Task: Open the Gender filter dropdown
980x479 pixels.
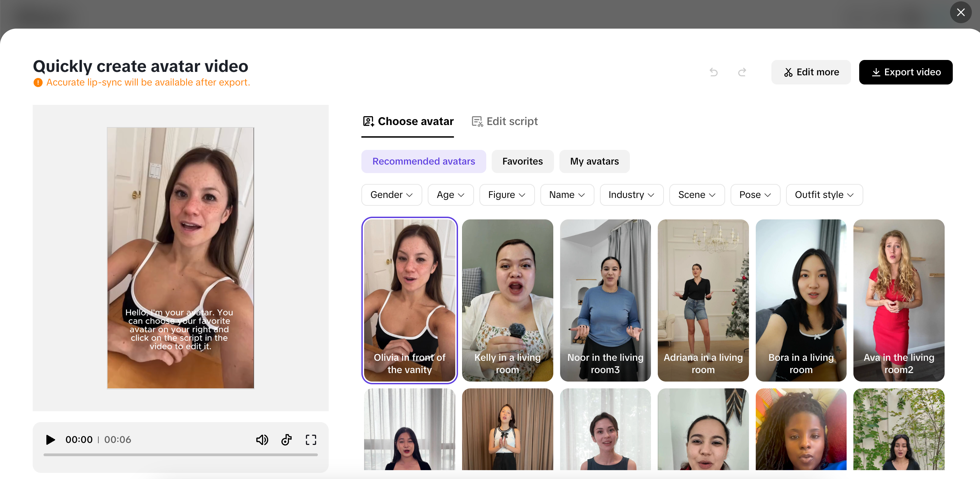Action: click(391, 195)
